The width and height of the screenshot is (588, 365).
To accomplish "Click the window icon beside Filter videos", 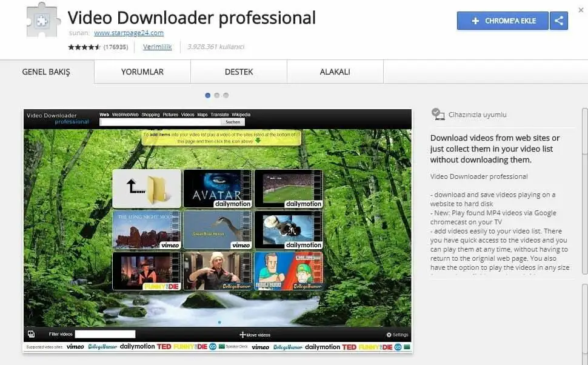I will (x=31, y=334).
